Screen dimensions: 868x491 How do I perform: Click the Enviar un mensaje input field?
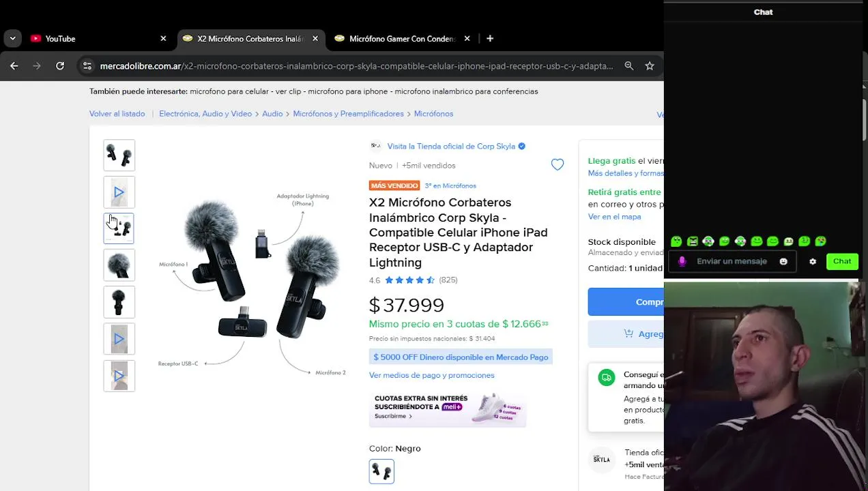732,261
